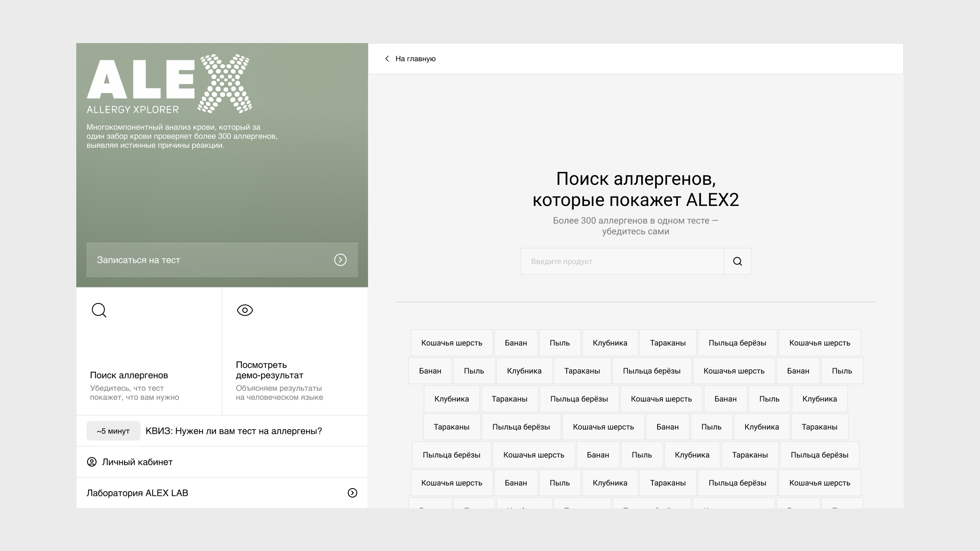Screen dimensions: 980x551
Task: Select Кошачья шерсть tag in the third tag row
Action: [x=662, y=399]
